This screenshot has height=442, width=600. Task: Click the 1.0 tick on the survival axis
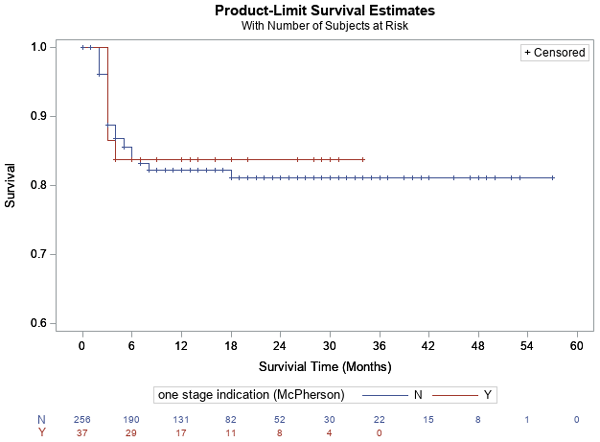point(39,47)
